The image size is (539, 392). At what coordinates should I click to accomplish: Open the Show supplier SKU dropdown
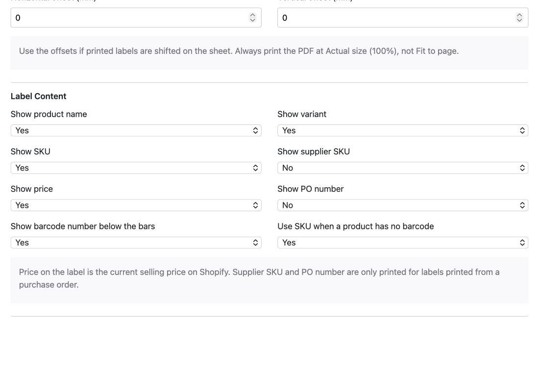tap(402, 168)
